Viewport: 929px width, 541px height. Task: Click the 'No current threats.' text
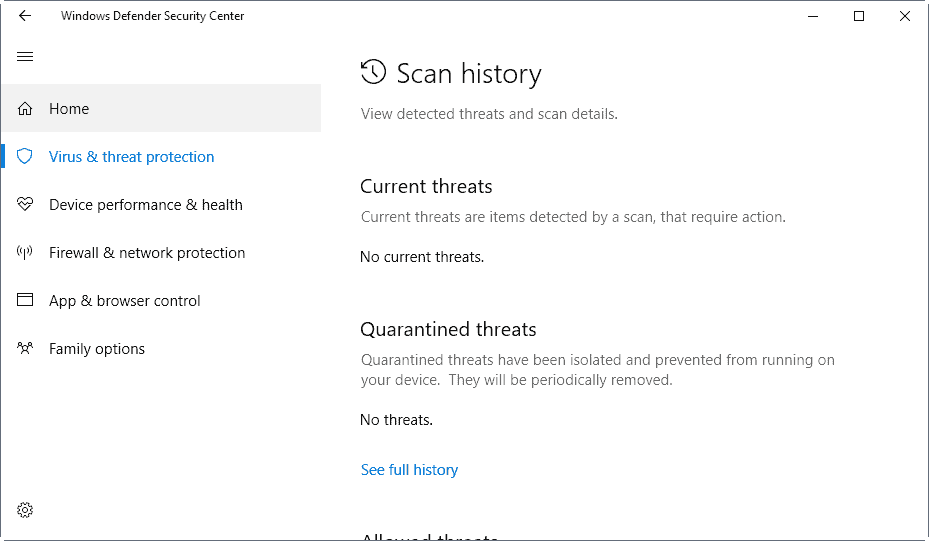point(422,257)
